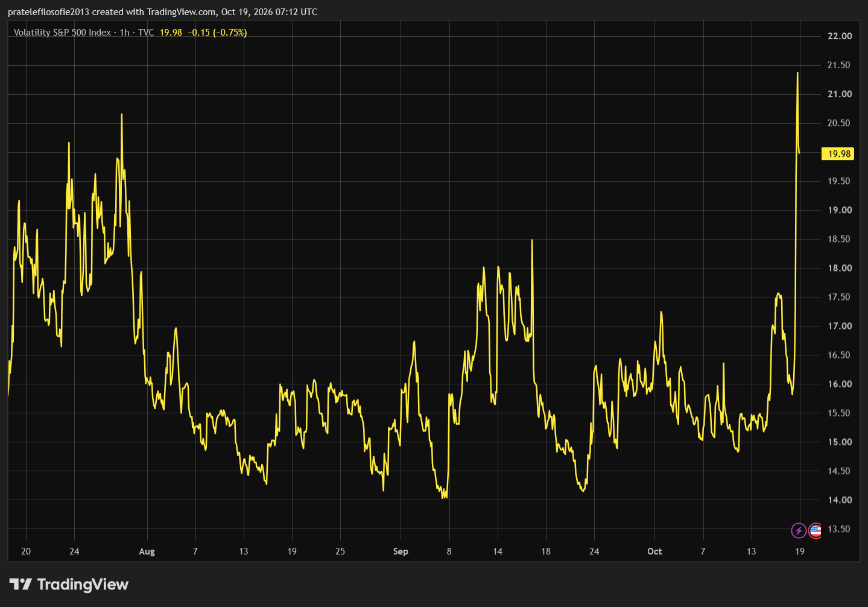Click the 14 date label on time axis
Image resolution: width=868 pixels, height=607 pixels.
tap(498, 551)
